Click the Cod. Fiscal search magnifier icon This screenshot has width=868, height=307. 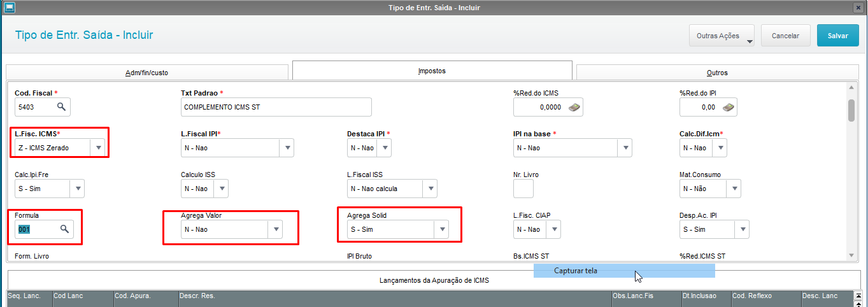(x=61, y=107)
